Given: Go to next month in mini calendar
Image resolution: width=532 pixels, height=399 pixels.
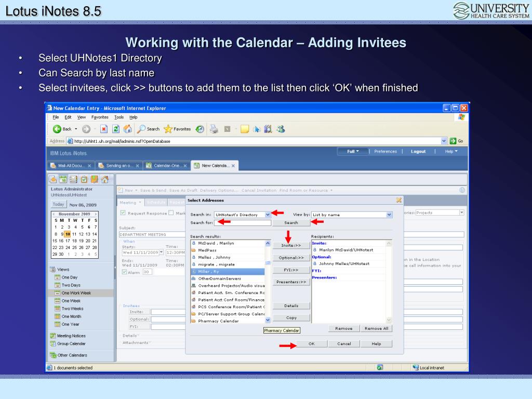Looking at the screenshot, I should tap(96, 214).
